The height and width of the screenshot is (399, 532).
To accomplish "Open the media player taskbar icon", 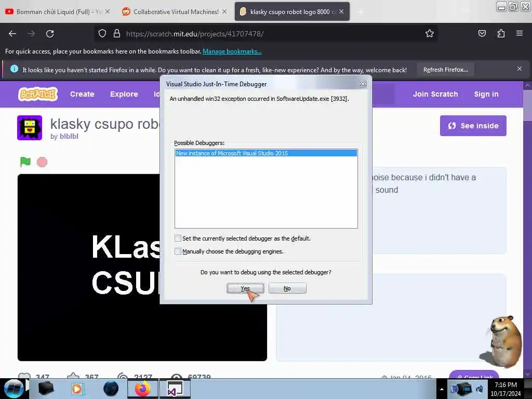I will [77, 389].
